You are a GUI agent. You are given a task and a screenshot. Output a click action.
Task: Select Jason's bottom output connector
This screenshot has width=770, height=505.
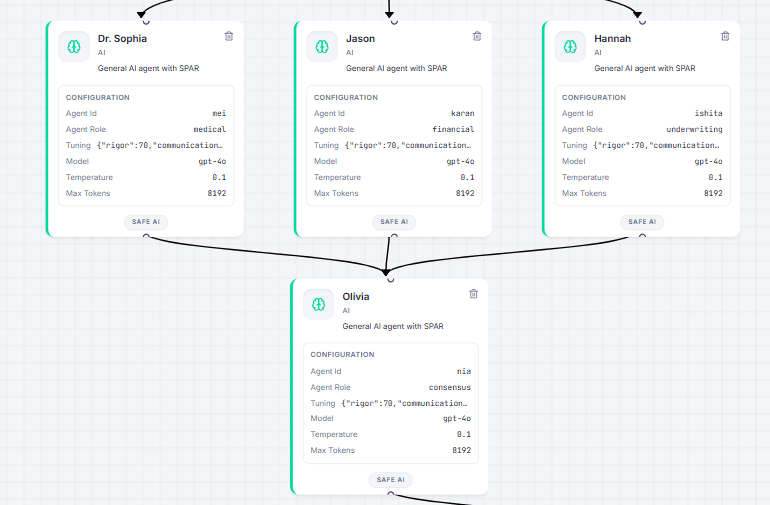pyautogui.click(x=394, y=237)
